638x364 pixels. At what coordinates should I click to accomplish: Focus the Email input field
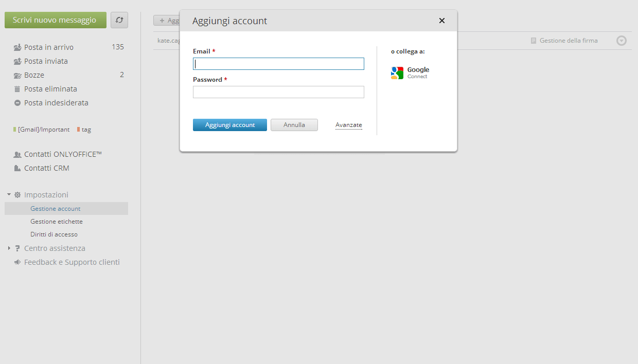pos(278,64)
